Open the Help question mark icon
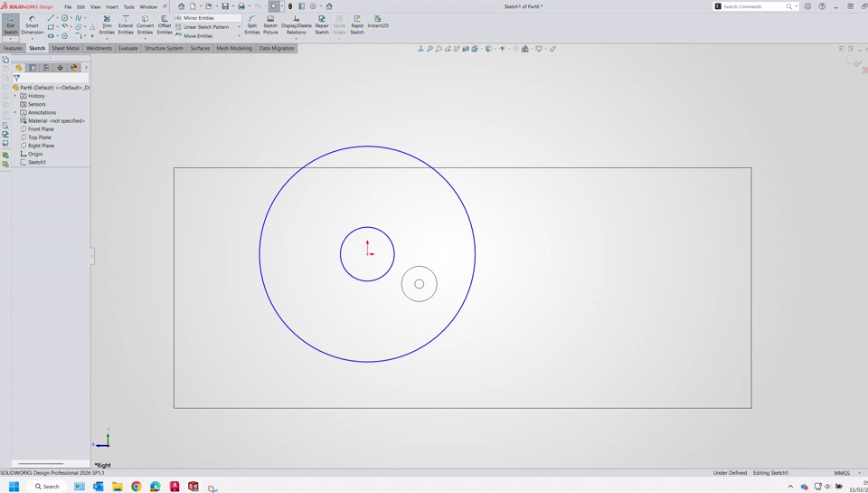Screen dimensions: 868x493 tap(822, 6)
